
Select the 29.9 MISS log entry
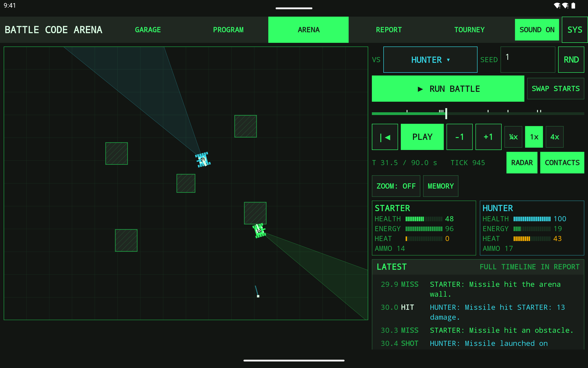pos(478,289)
